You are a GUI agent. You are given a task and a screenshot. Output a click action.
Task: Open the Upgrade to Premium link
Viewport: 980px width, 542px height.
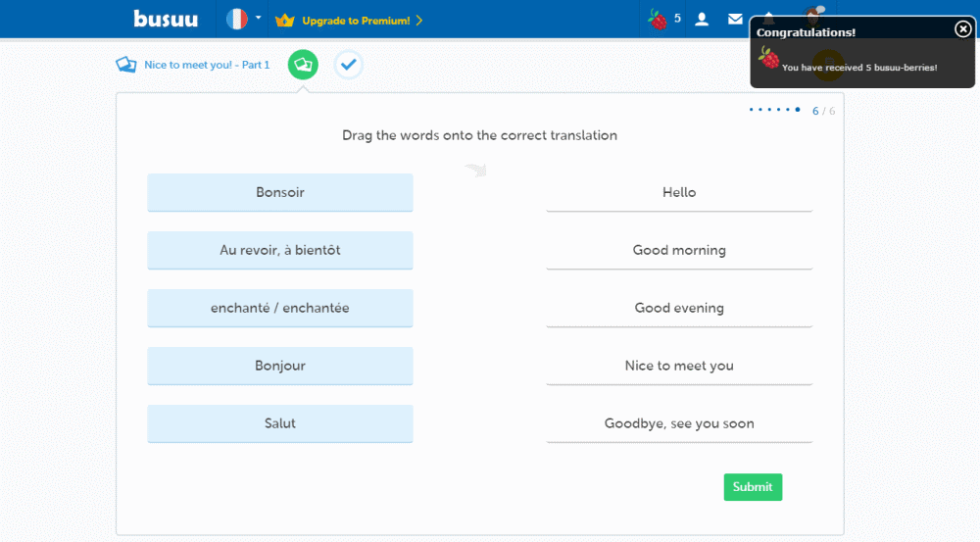click(362, 21)
